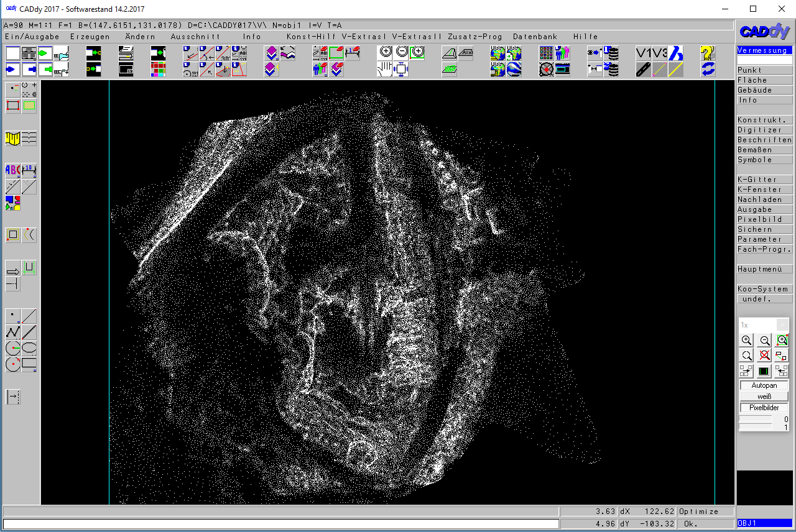The image size is (796, 532).
Task: Click the zoom out magnifier in zoom panel
Action: pos(764,341)
